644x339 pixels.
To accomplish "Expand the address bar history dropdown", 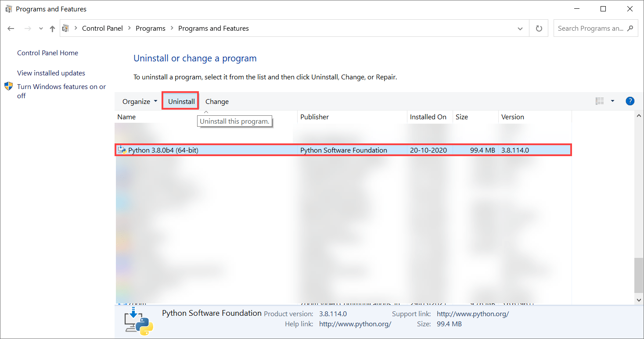I will point(520,28).
